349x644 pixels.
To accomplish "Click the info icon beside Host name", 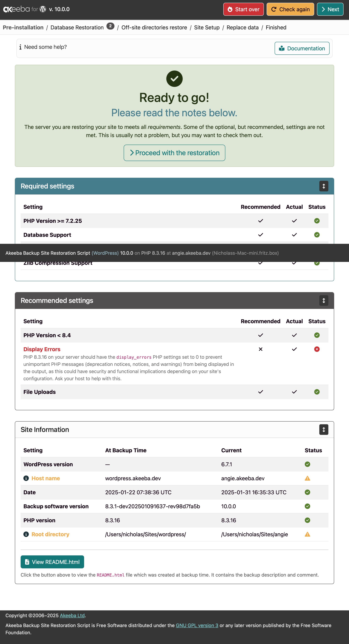I will coord(26,478).
